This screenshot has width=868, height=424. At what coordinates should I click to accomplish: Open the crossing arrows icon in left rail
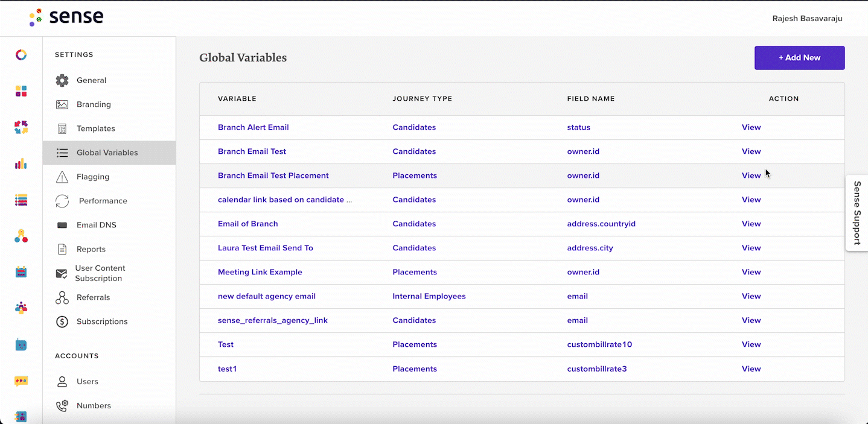coord(21,127)
